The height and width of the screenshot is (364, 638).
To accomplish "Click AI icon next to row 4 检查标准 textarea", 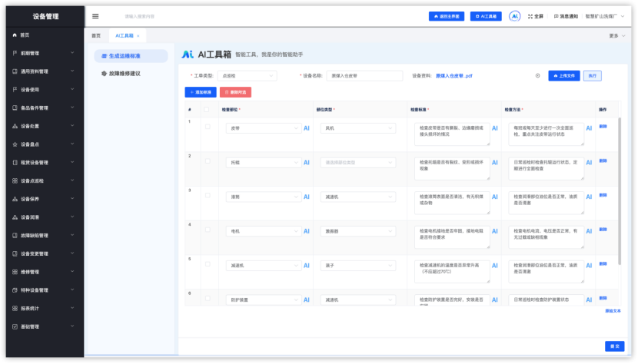I will 495,231.
